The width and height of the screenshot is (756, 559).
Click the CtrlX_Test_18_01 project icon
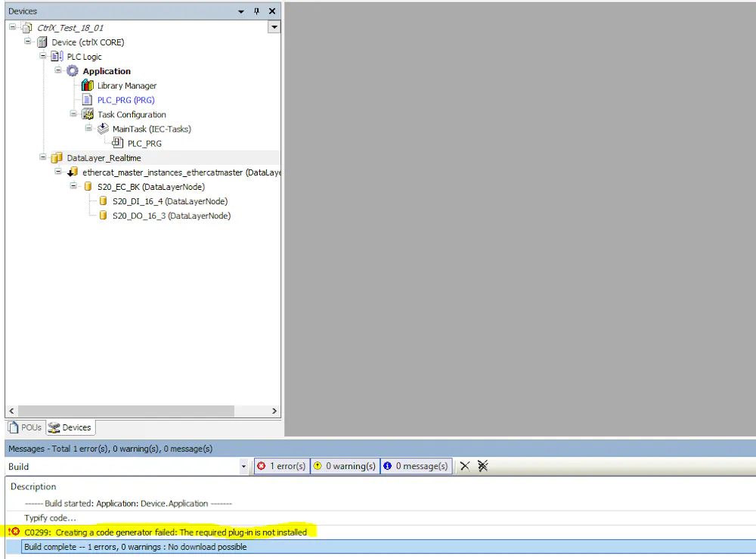(x=27, y=27)
